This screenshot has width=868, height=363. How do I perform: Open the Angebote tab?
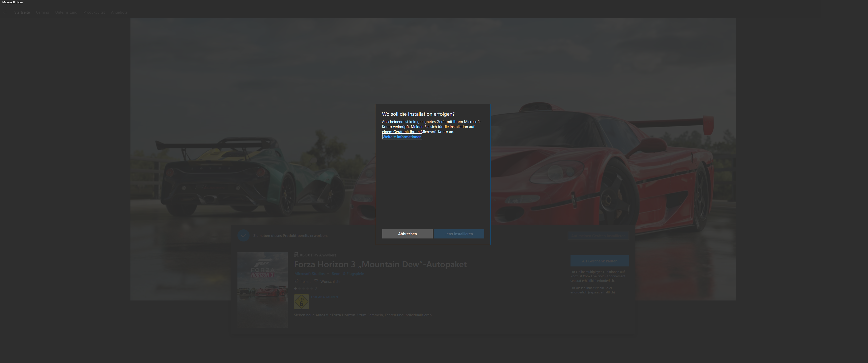coord(119,12)
